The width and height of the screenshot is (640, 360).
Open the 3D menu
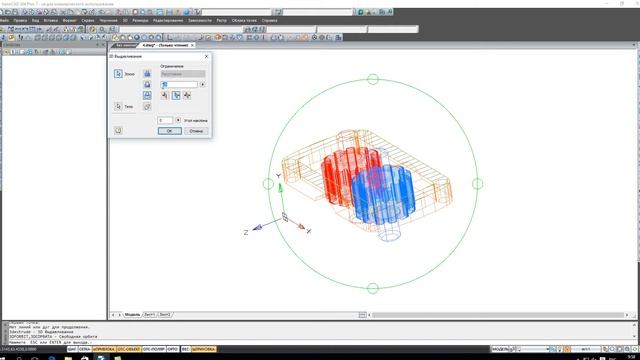[125, 20]
